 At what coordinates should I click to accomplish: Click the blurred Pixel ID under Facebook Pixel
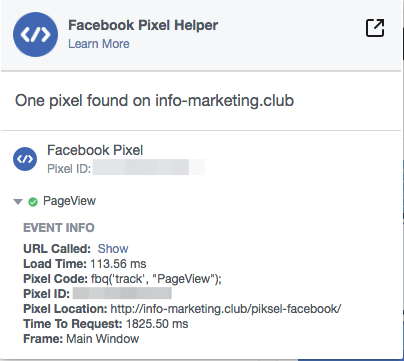(x=149, y=167)
